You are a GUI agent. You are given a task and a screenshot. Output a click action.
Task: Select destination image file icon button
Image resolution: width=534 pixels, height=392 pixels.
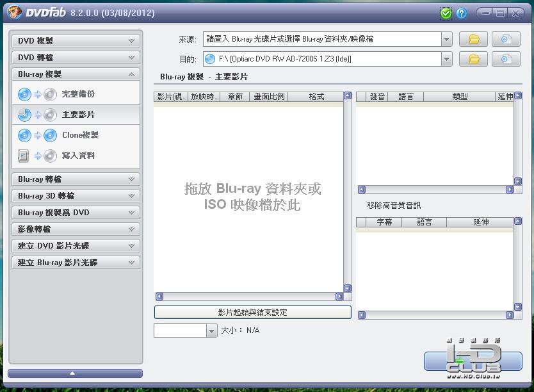[x=506, y=59]
